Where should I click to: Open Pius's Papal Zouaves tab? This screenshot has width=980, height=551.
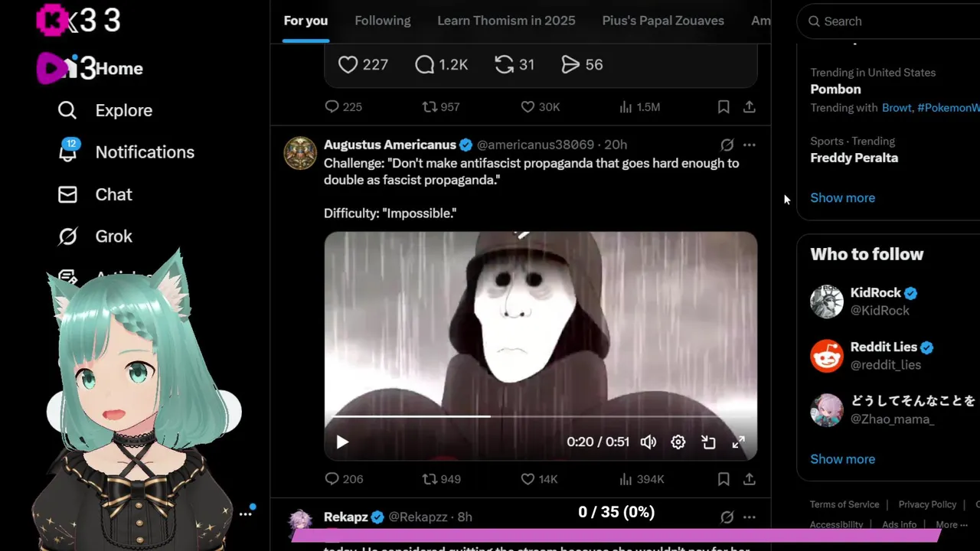663,21
